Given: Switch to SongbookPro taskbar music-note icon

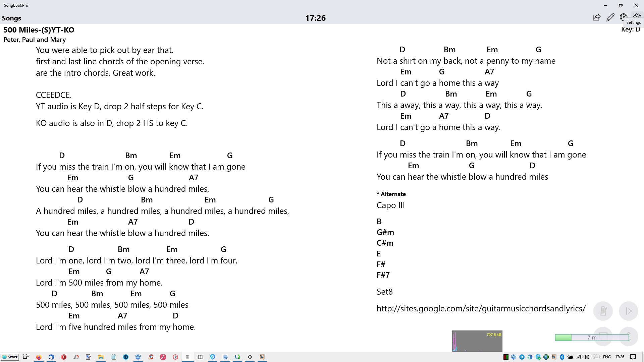Looking at the screenshot, I should pos(187,357).
